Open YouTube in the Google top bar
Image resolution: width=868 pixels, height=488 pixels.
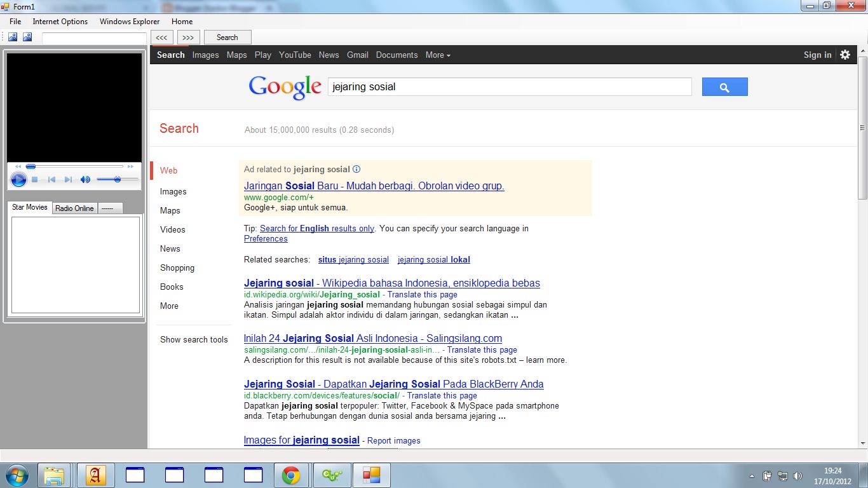295,55
